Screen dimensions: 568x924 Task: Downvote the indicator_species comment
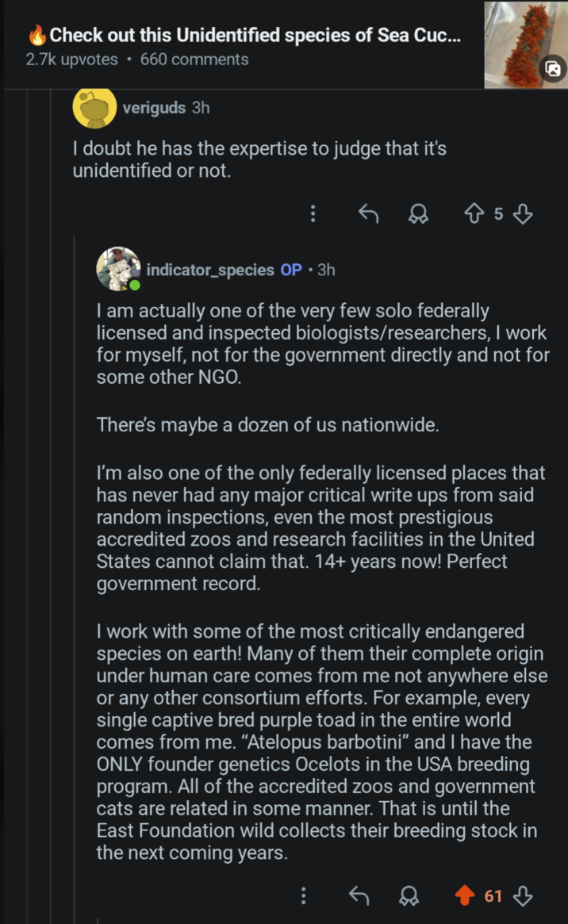(x=522, y=895)
